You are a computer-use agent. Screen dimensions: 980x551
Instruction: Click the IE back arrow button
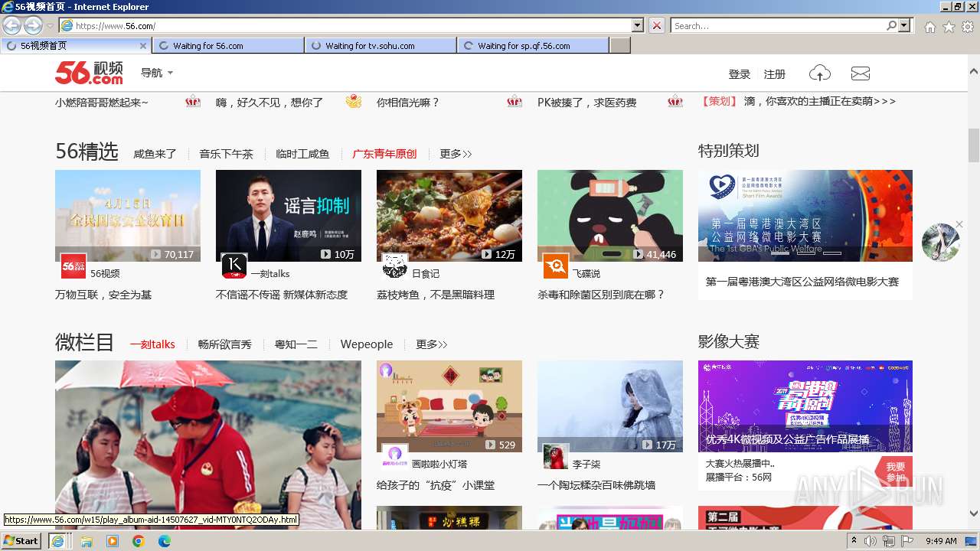[x=11, y=25]
